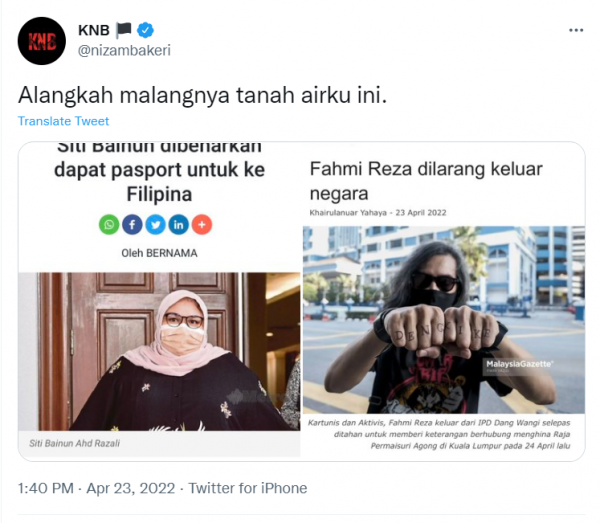Click the Twitter for iPhone source link
Viewport: 600px width, 523px height.
(248, 488)
